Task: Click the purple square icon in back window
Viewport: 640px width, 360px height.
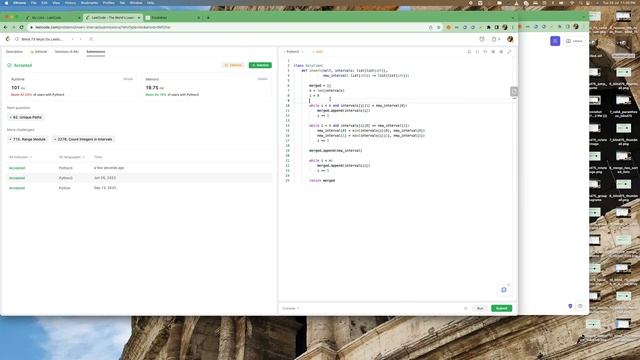Action: [x=555, y=41]
